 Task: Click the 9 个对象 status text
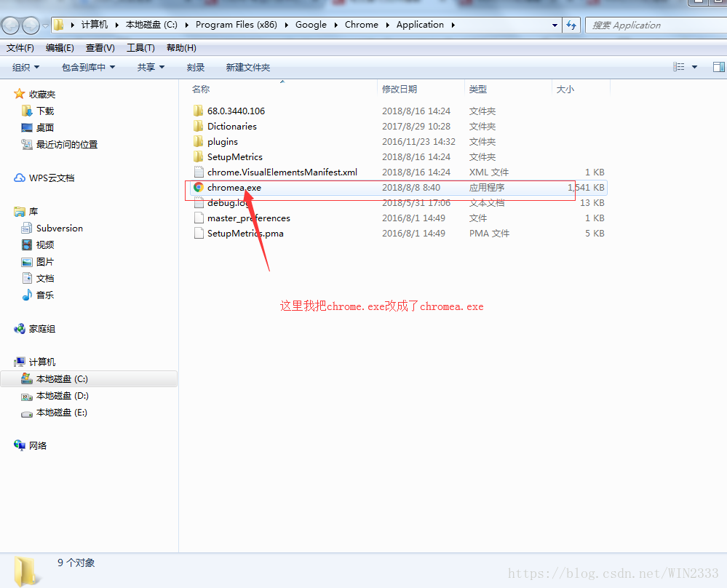click(76, 563)
